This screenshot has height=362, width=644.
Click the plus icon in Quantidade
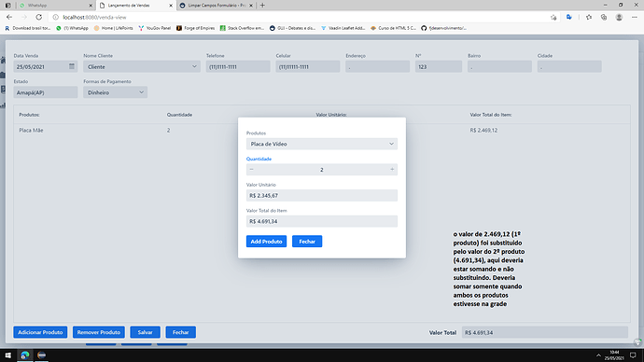392,170
